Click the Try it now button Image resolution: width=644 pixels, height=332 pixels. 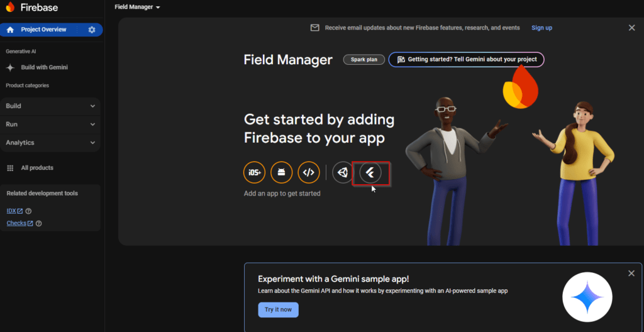pos(278,310)
